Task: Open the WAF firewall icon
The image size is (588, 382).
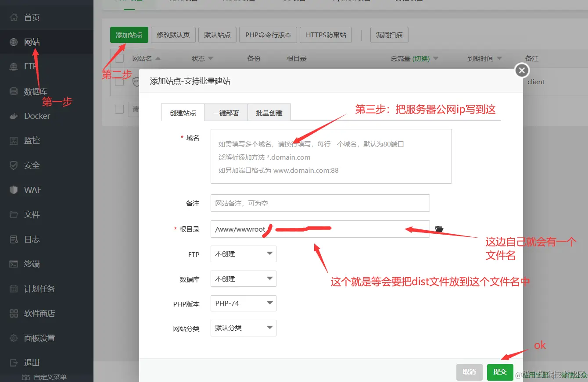Action: [x=14, y=190]
